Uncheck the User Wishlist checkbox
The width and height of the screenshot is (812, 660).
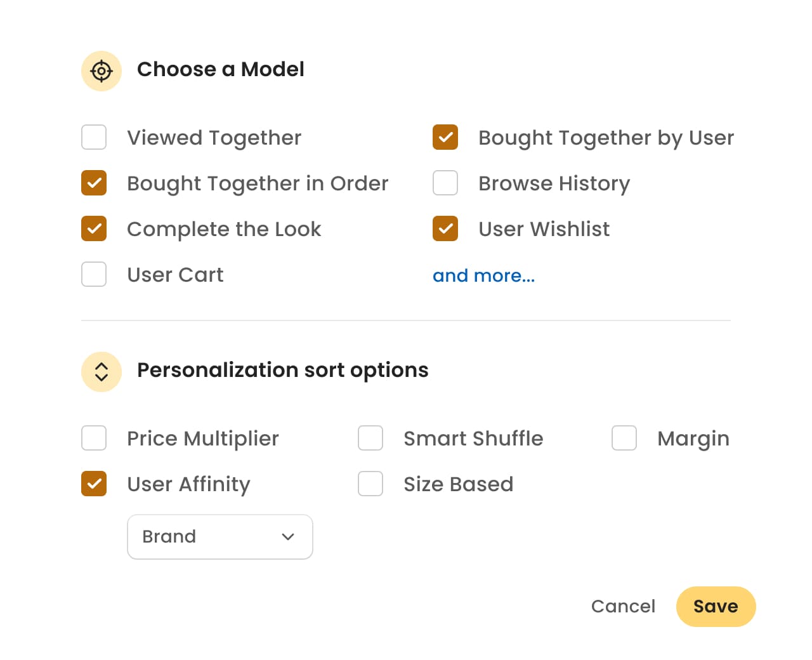click(445, 228)
